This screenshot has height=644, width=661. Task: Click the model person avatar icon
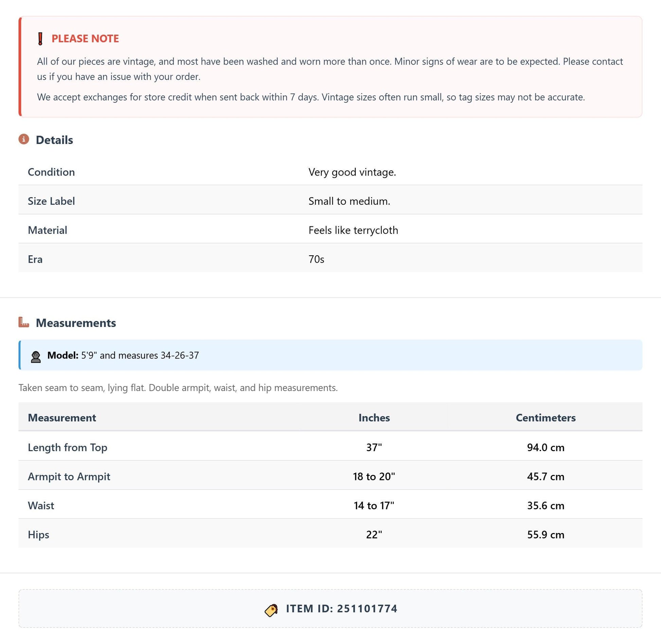click(x=36, y=357)
